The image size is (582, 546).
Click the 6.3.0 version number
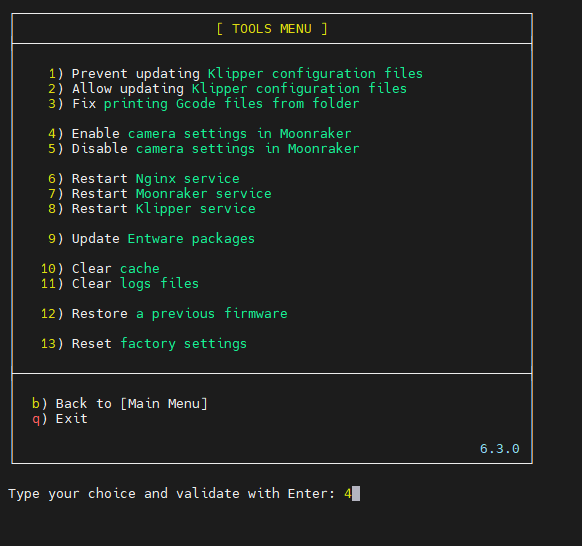click(500, 449)
